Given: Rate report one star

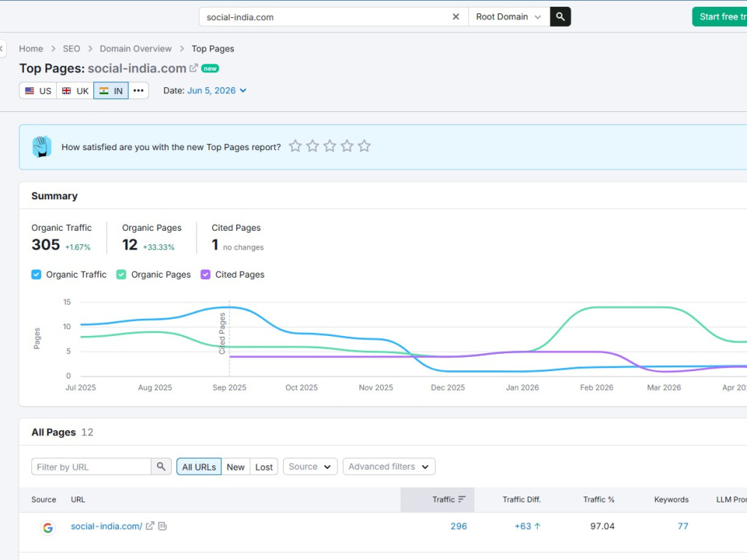Looking at the screenshot, I should [x=295, y=146].
